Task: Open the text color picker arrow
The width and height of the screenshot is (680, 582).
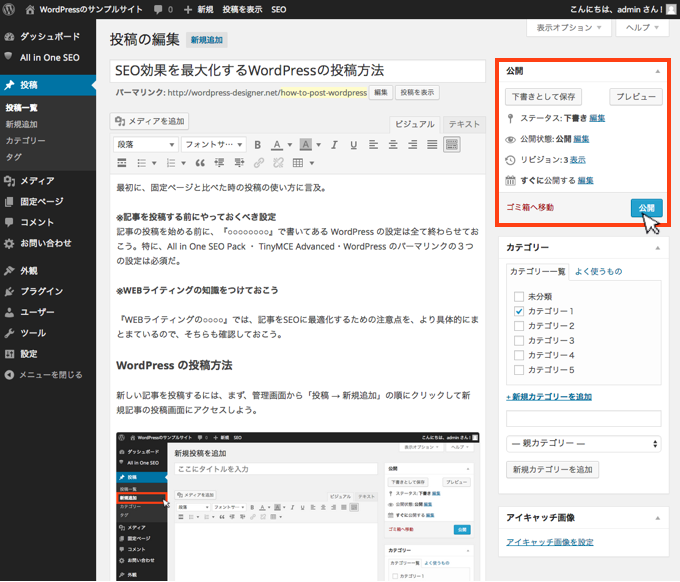Action: [290, 145]
